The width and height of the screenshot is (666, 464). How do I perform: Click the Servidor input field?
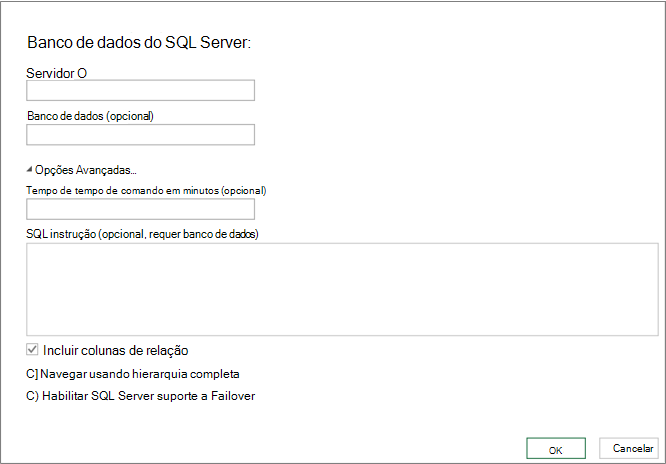[141, 90]
